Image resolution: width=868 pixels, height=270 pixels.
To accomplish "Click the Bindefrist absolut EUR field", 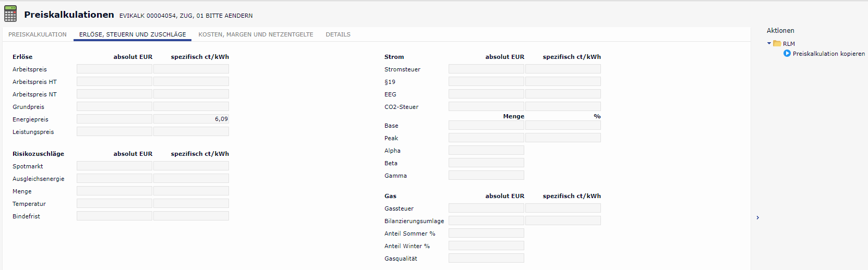I will 114,216.
